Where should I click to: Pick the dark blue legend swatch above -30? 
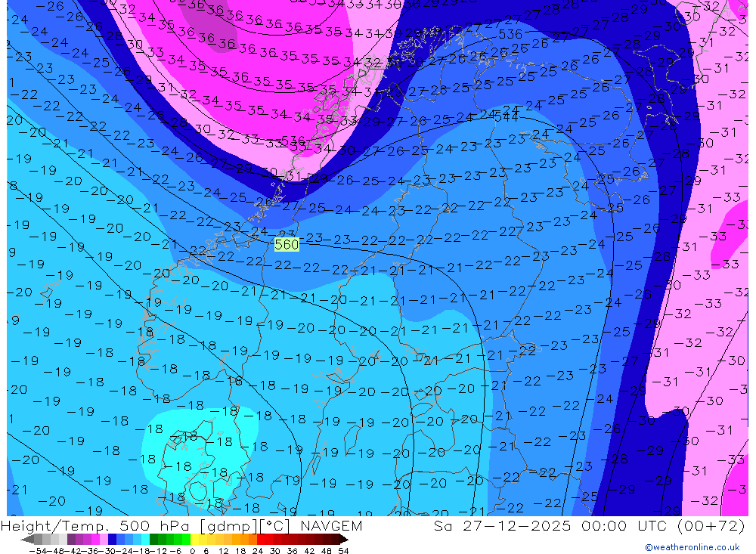pos(112,539)
